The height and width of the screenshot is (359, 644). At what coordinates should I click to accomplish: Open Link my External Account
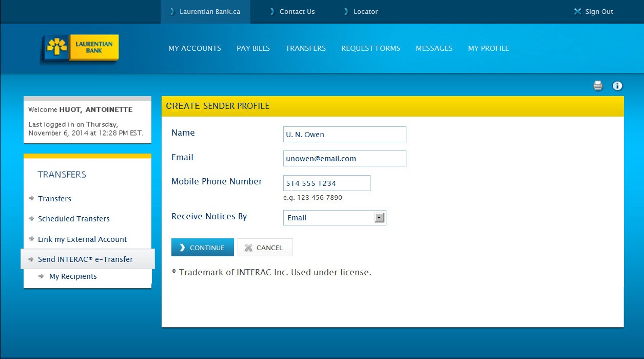pyautogui.click(x=82, y=239)
